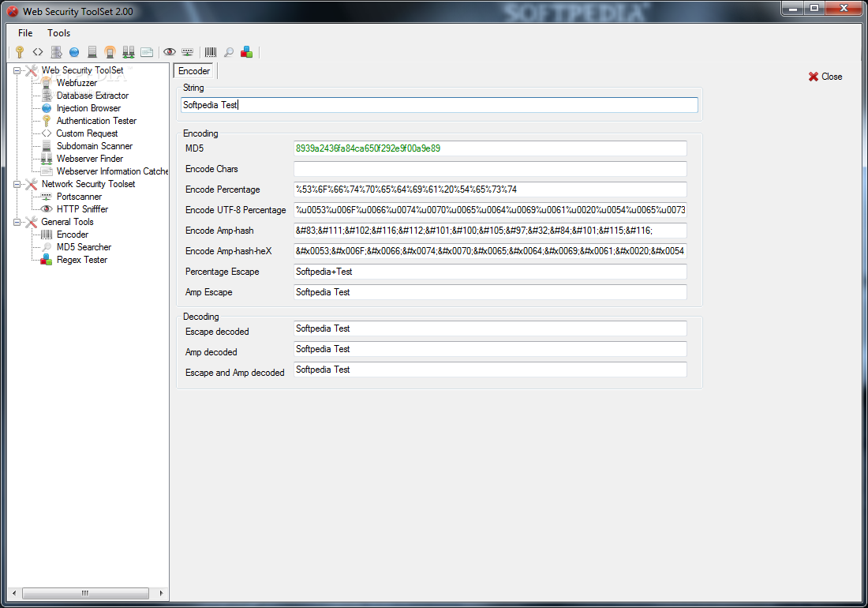Select Subdomain Scanner tree item
Image resolution: width=868 pixels, height=608 pixels.
(x=95, y=146)
